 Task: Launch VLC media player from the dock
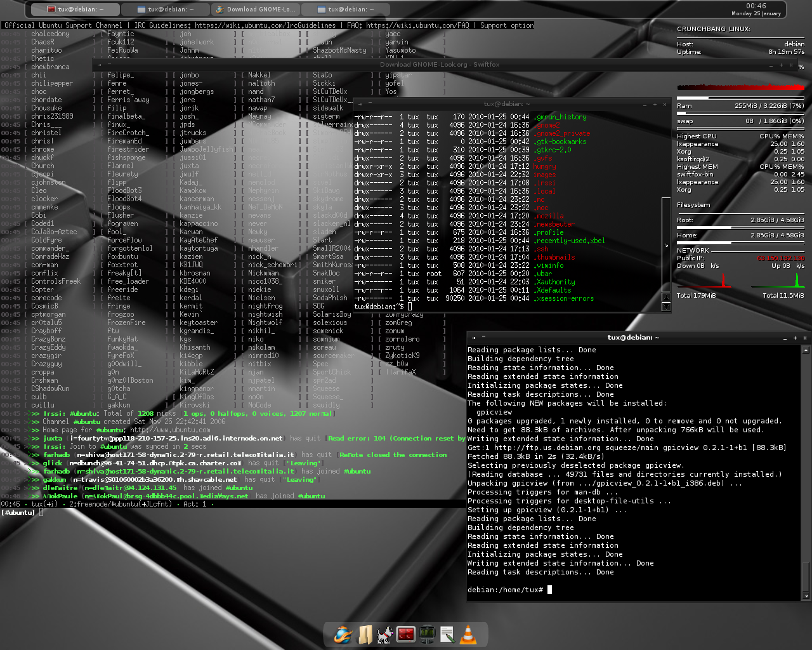point(468,635)
